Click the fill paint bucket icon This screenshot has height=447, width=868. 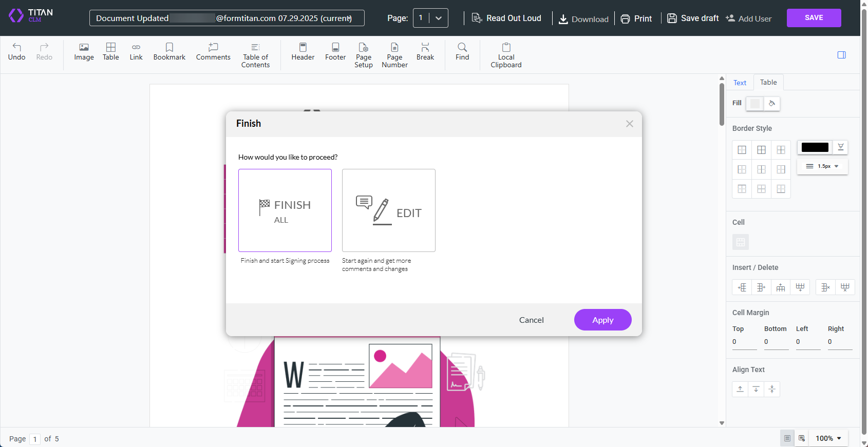pyautogui.click(x=771, y=103)
